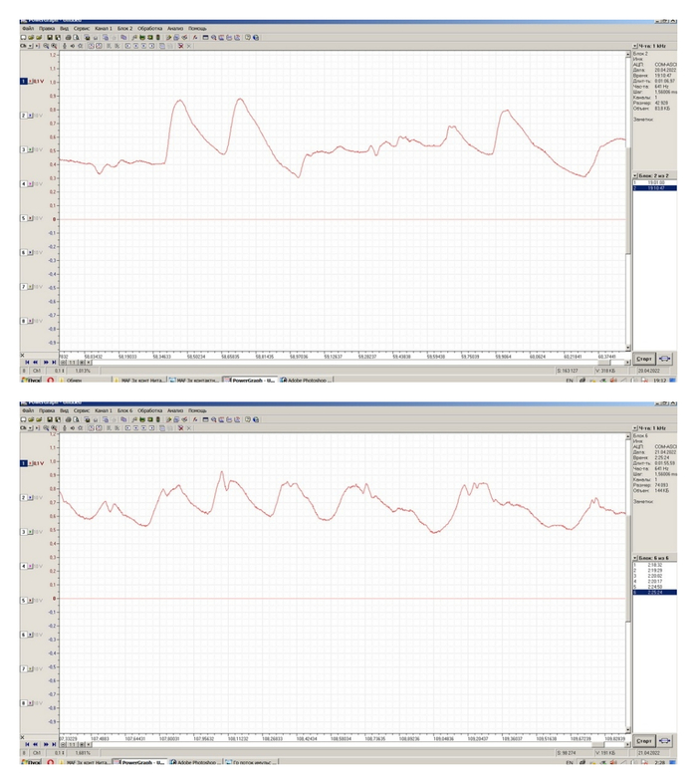Click the microphone record icon in top window

(x=64, y=46)
